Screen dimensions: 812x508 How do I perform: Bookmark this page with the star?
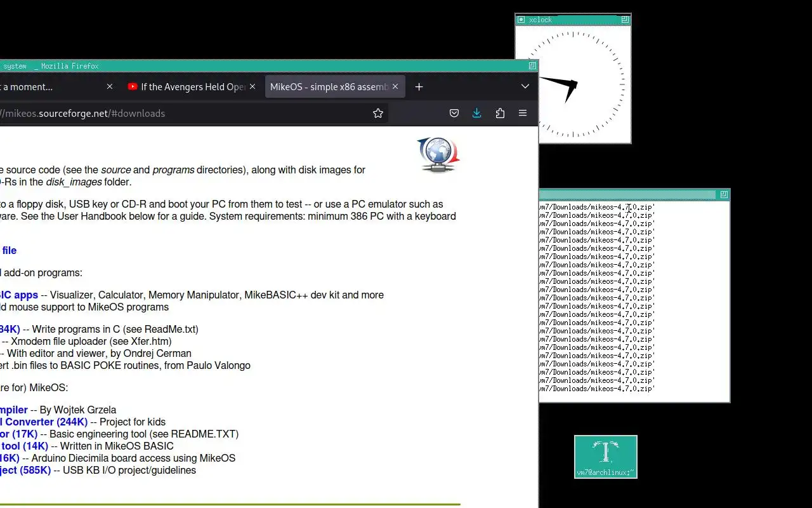(378, 113)
